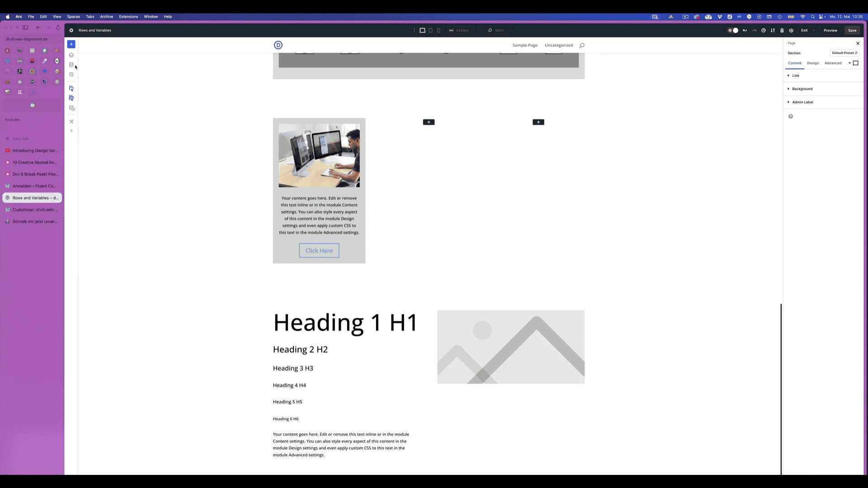Click the trash clear layout icon
This screenshot has height=488, width=868.
(782, 30)
